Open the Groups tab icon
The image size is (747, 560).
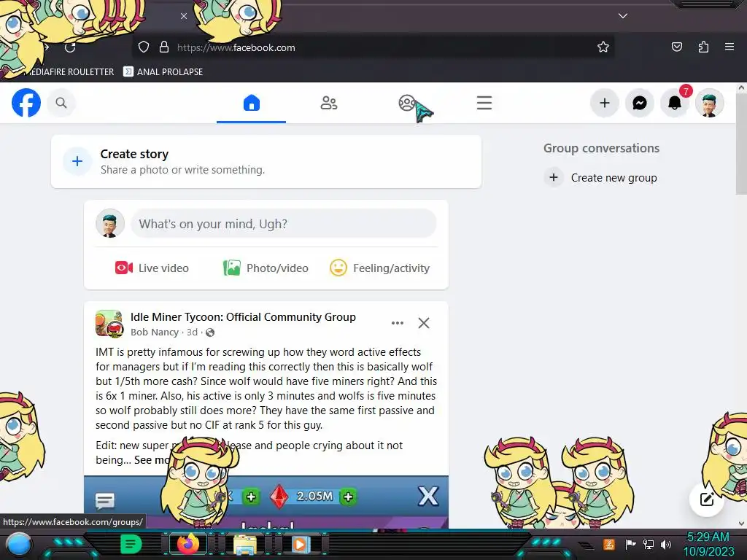coord(407,102)
